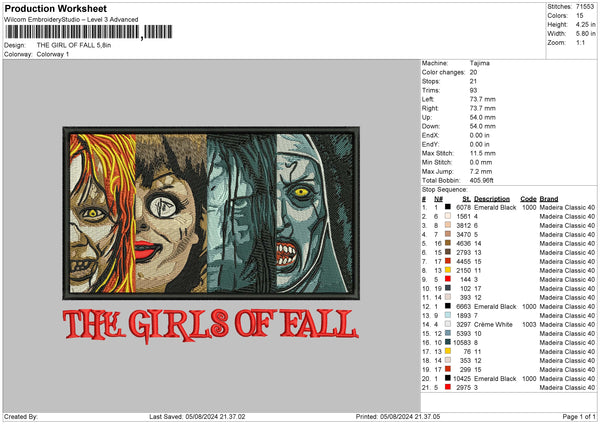The width and height of the screenshot is (600, 424).
Task: Click the Crème White swatch in stop row 14
Action: pos(448,324)
